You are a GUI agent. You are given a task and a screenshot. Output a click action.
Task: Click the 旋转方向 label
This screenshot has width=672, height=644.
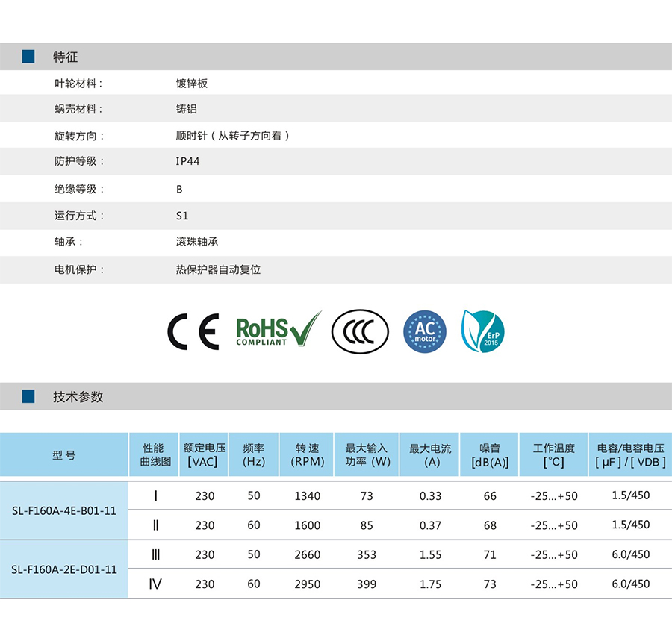[x=79, y=136]
